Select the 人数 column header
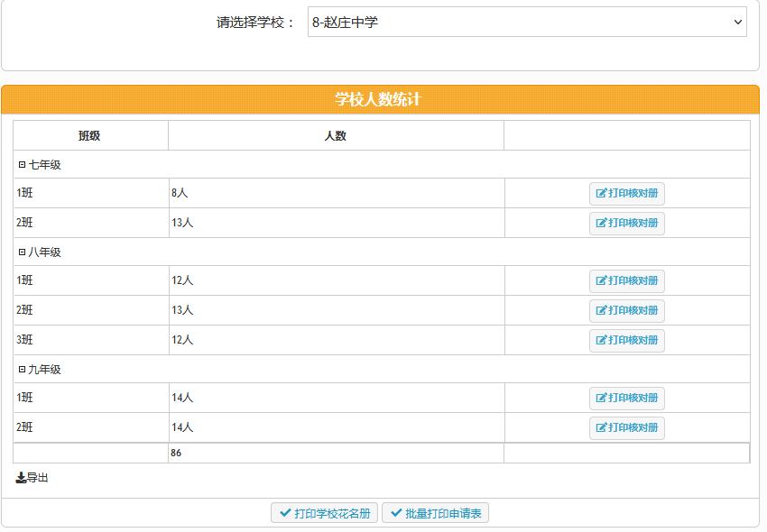The width and height of the screenshot is (767, 532). tap(336, 134)
